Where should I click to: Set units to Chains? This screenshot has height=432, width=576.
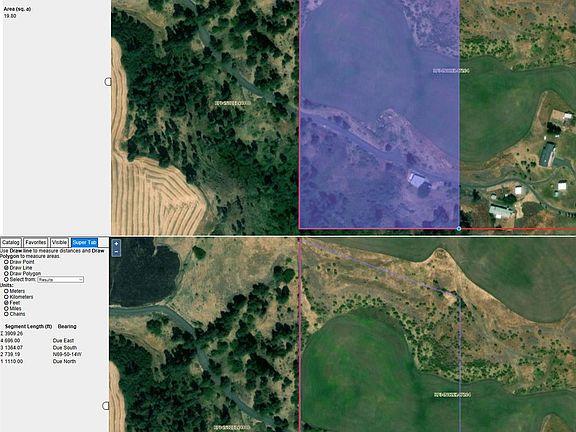click(6, 314)
